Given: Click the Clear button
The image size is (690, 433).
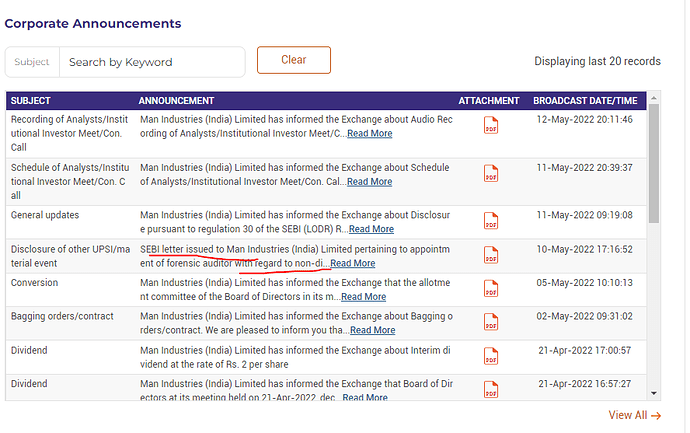Looking at the screenshot, I should pos(294,60).
